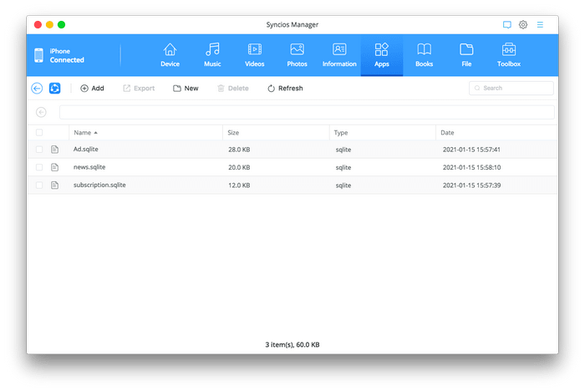
Task: Click the 28.0 KB size value
Action: point(239,150)
